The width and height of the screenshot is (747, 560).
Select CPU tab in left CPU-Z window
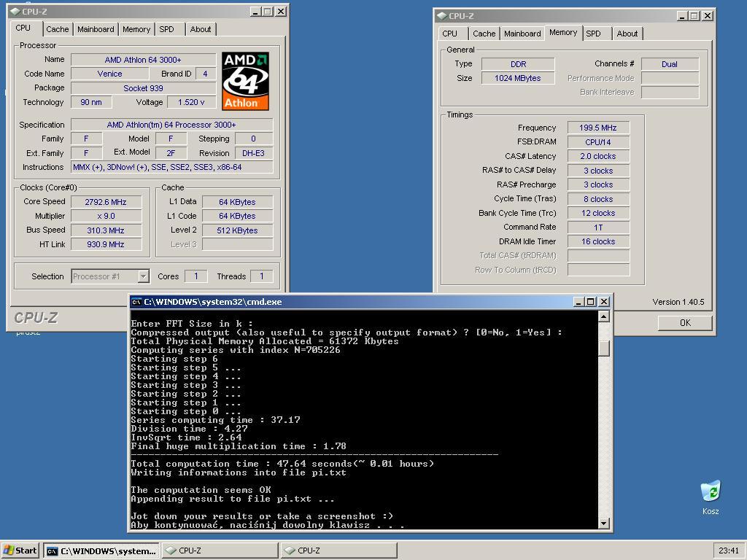click(x=23, y=28)
